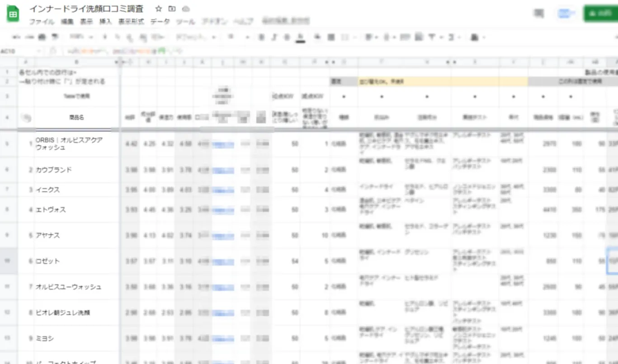The width and height of the screenshot is (618, 364).
Task: Open the fill color swatch picker
Action: point(316,37)
